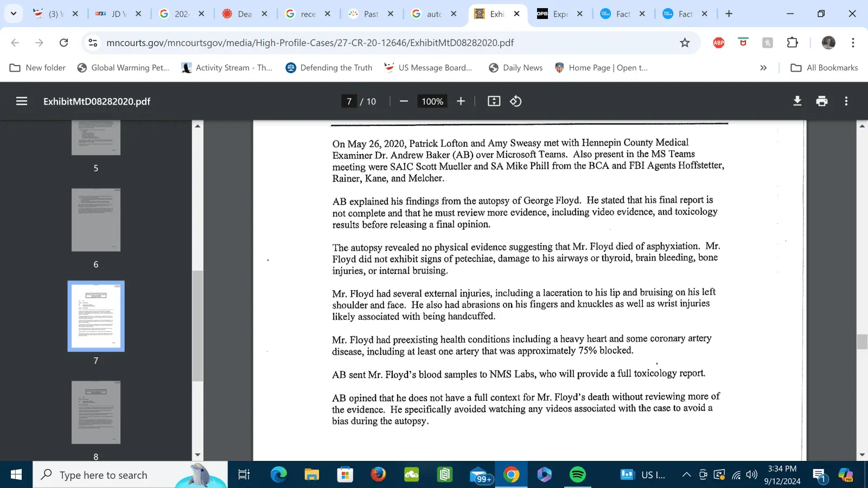Image resolution: width=868 pixels, height=488 pixels.
Task: Click the PDF zoom in plus button
Action: click(461, 101)
